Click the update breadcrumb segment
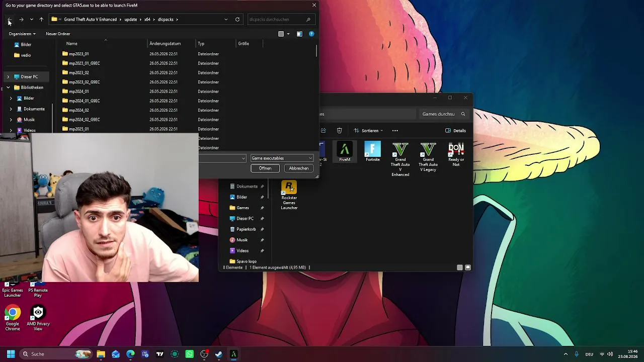The width and height of the screenshot is (644, 362). pos(131,20)
